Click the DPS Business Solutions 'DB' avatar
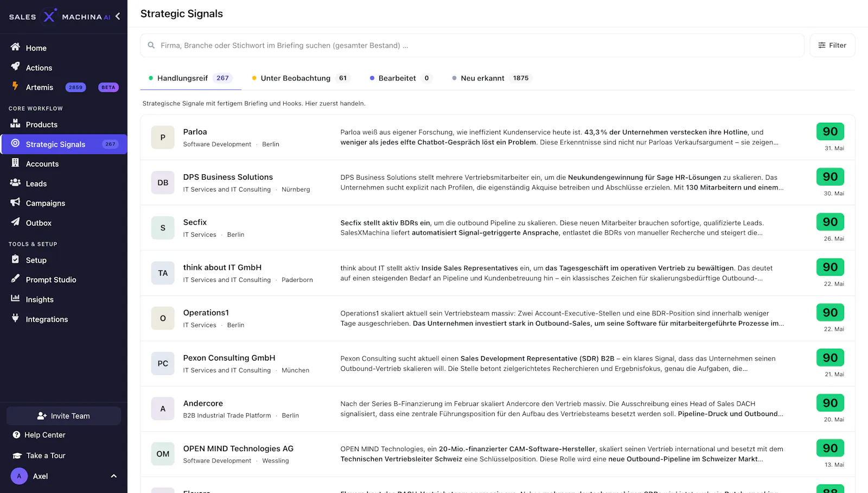 tap(163, 183)
